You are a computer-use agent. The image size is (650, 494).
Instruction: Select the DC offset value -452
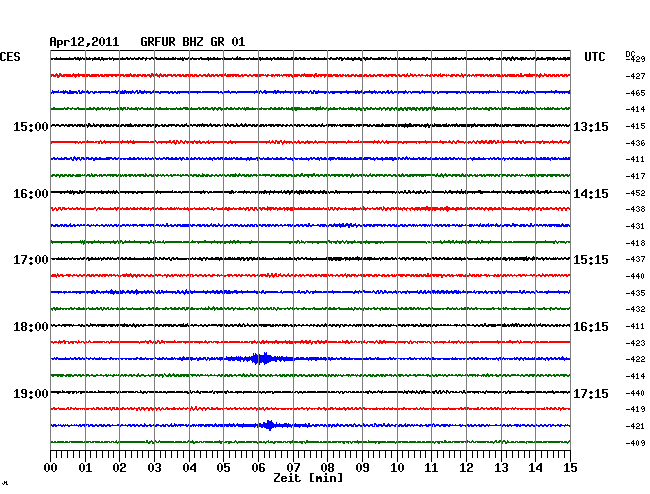(x=635, y=193)
